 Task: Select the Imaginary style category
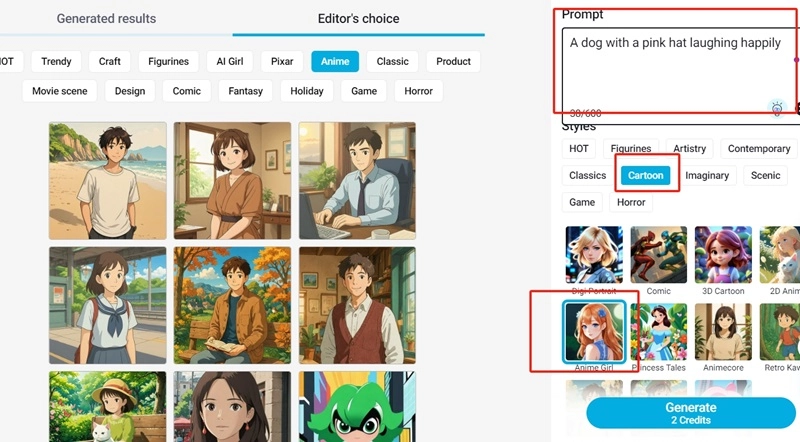[707, 175]
